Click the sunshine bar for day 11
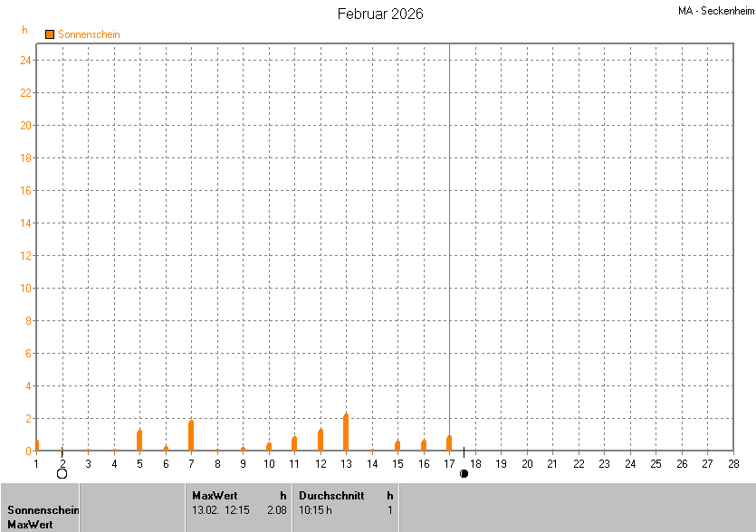 tap(294, 443)
